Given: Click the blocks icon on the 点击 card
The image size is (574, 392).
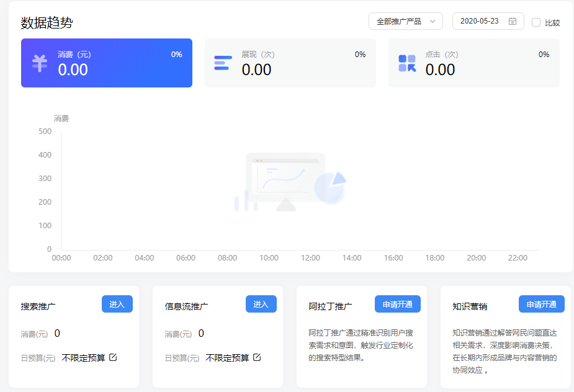Looking at the screenshot, I should coord(406,63).
